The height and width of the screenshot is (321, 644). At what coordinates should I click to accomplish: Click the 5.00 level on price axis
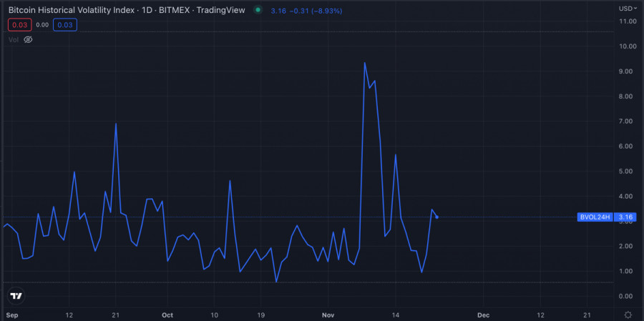(627, 172)
